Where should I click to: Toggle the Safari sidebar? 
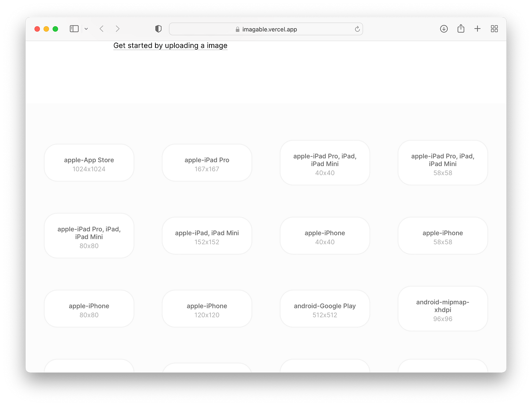(x=74, y=29)
